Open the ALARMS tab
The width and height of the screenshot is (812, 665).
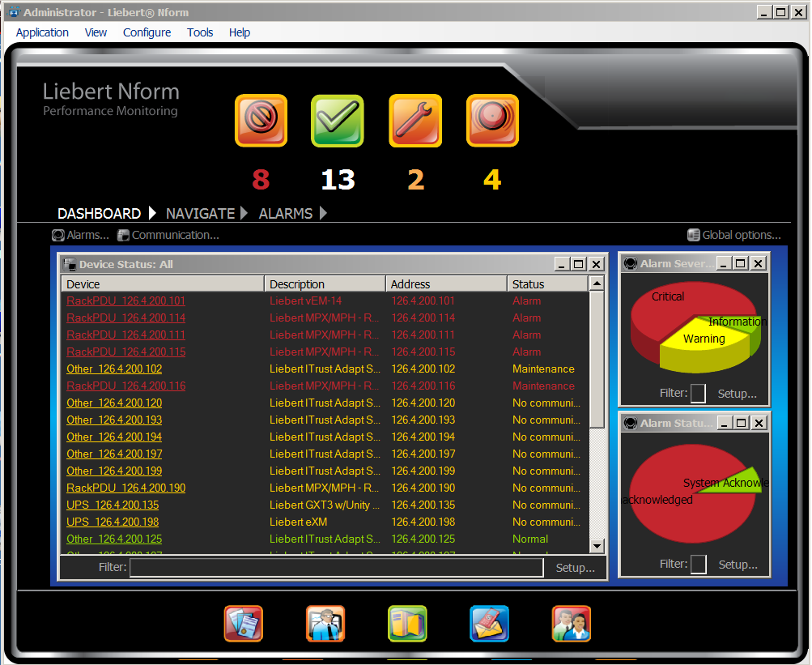click(285, 214)
